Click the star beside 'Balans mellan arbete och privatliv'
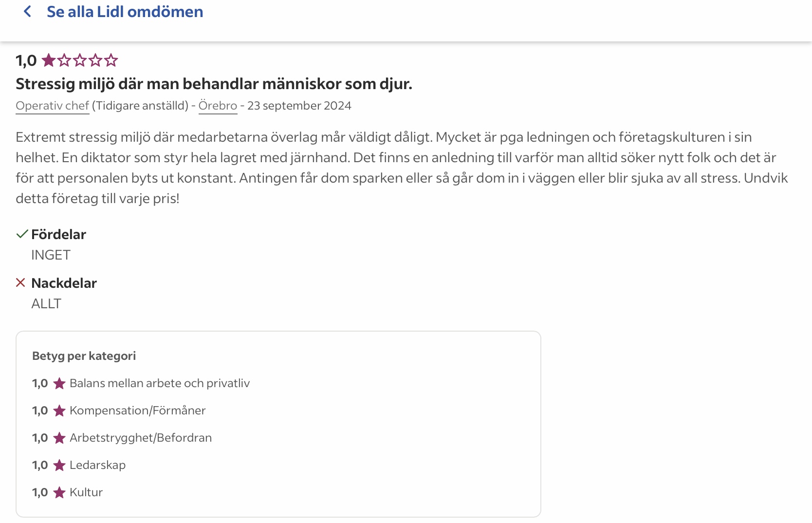Viewport: 812px width, 523px height. pyautogui.click(x=59, y=384)
